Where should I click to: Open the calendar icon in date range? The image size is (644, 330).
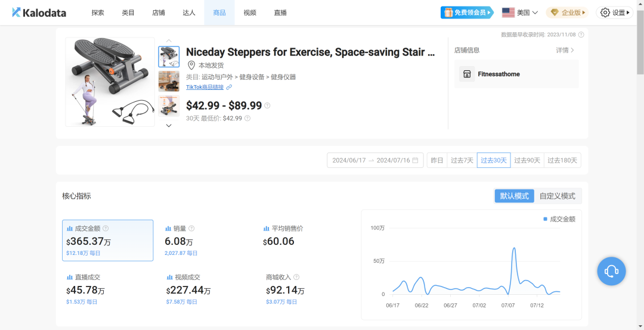pos(415,160)
